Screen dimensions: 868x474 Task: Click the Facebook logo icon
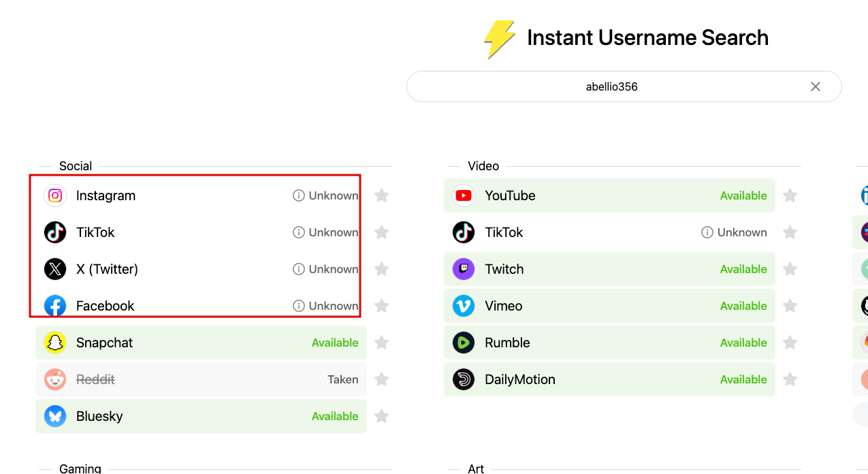point(55,306)
